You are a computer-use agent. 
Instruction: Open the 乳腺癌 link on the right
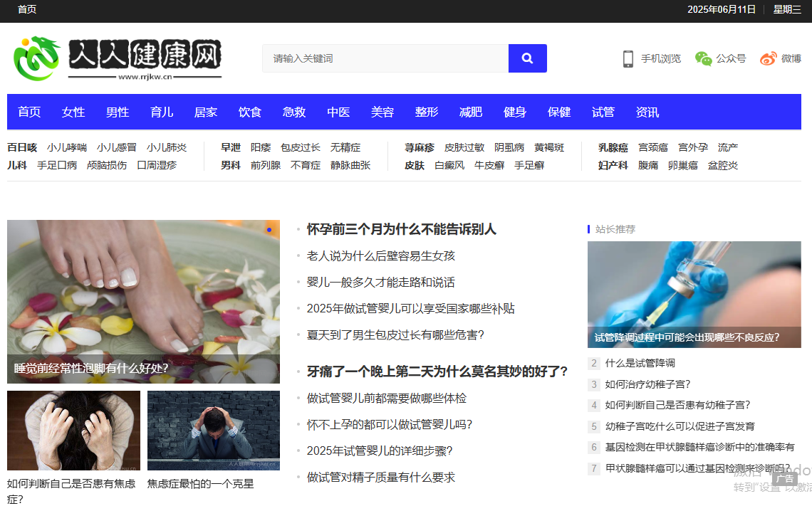click(613, 147)
